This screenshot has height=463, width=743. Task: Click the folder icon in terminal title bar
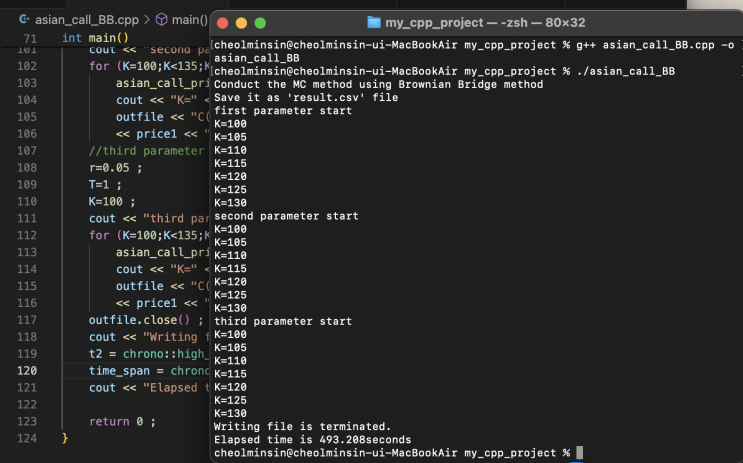point(374,22)
